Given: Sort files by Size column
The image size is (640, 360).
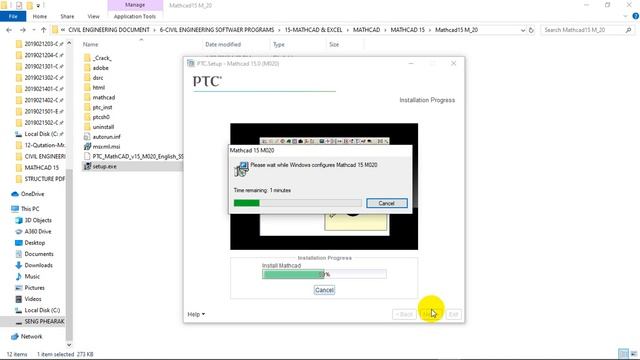Looking at the screenshot, I should (x=334, y=44).
